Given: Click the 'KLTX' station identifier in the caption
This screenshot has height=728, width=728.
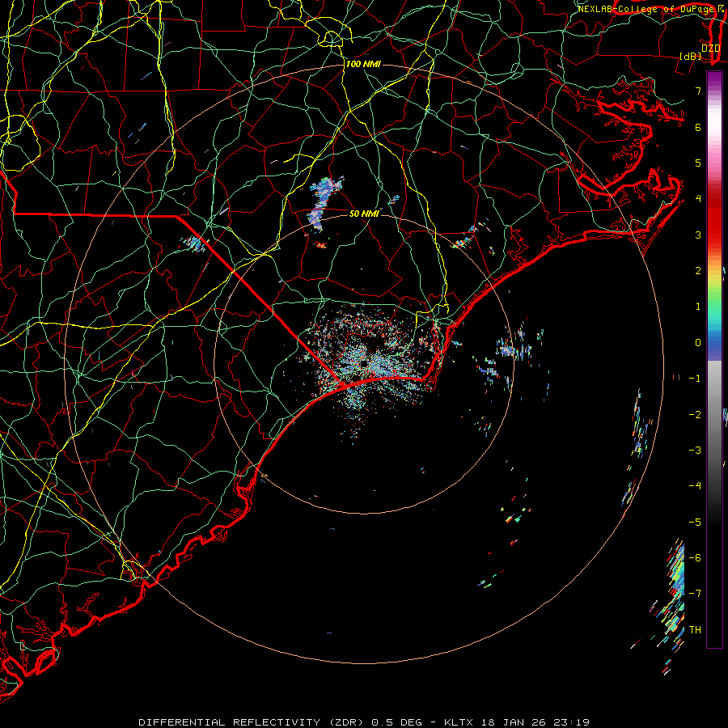Looking at the screenshot, I should point(459,722).
